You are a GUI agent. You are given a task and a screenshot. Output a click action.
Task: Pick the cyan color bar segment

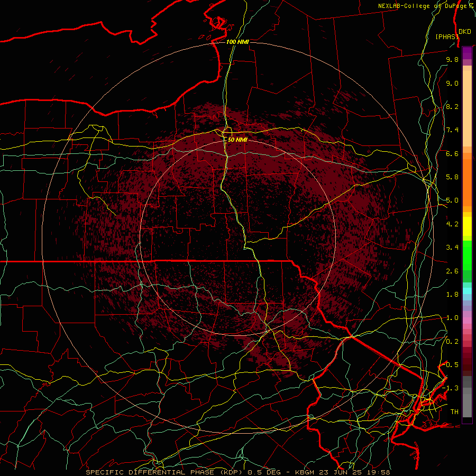pyautogui.click(x=467, y=291)
